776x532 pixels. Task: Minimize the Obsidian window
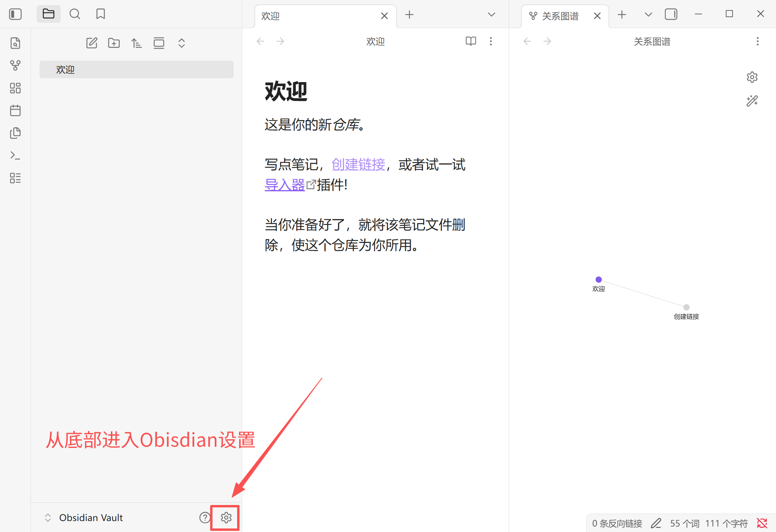click(699, 14)
